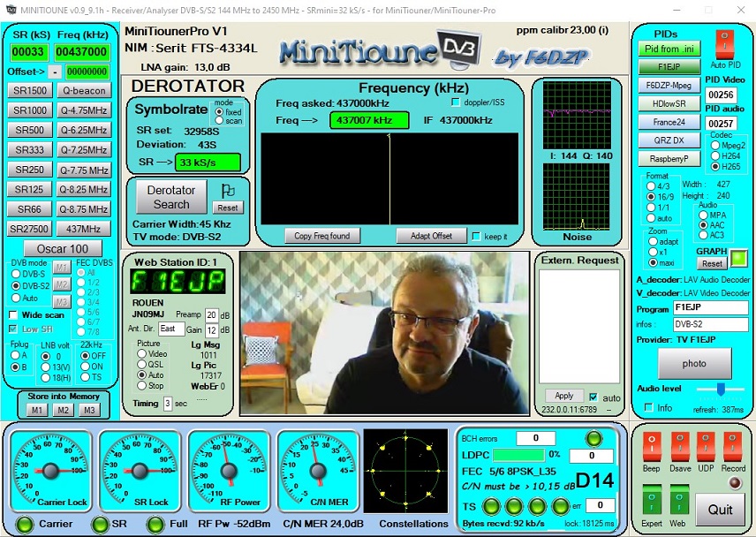Screen dimensions: 756x537
Task: Adjust the Audio level slider
Action: pyautogui.click(x=721, y=389)
